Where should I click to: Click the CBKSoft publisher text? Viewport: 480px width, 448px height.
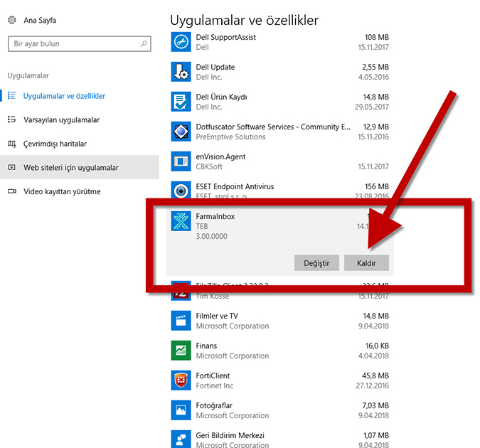point(209,167)
